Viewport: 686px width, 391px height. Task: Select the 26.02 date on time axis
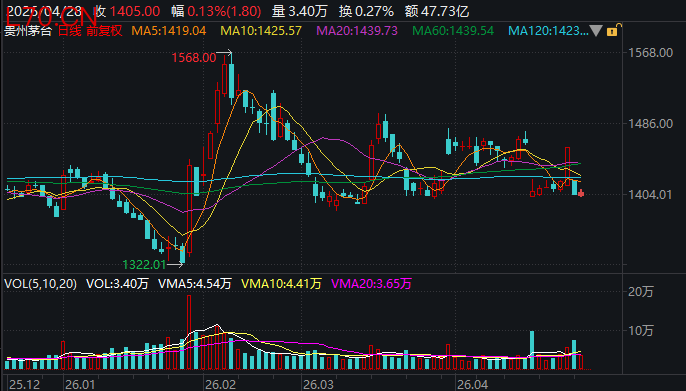220,384
